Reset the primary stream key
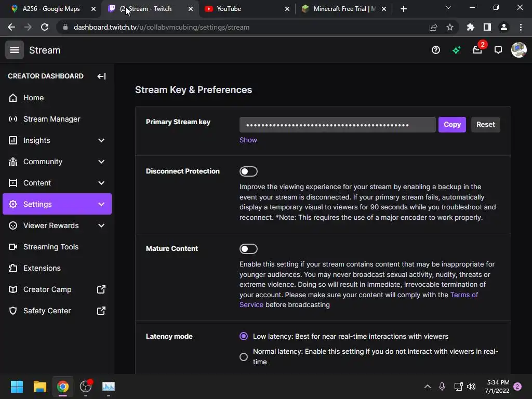 (486, 125)
